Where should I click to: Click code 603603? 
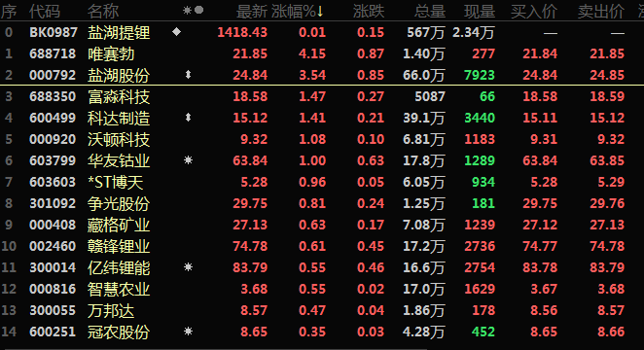pyautogui.click(x=53, y=182)
